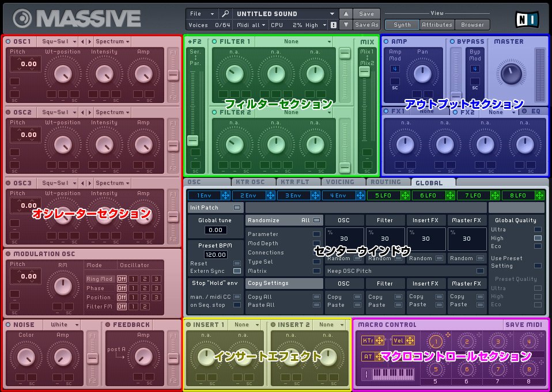Open the Browser view button
The width and height of the screenshot is (552, 392).
click(472, 25)
